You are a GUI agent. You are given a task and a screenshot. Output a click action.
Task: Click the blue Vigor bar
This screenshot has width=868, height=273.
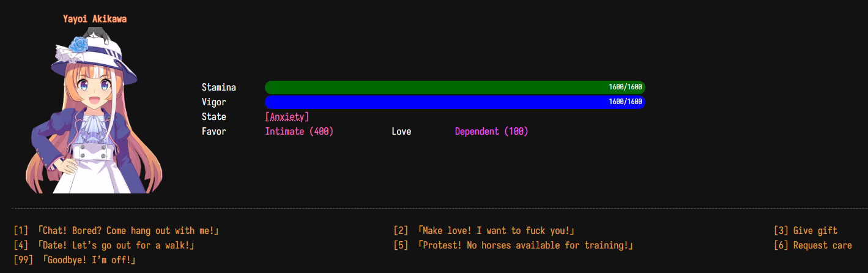[455, 102]
